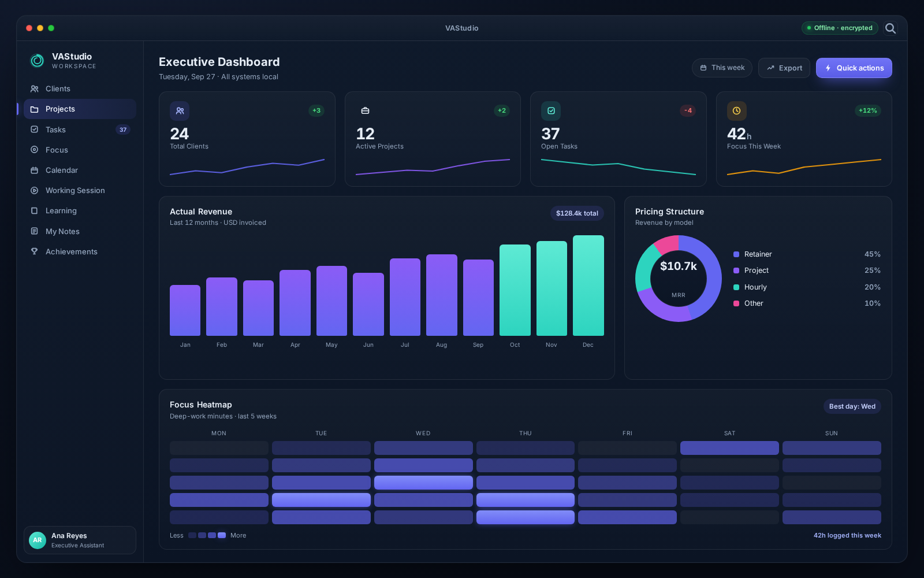
Task: Click the +3 Total Clients change badge
Action: 316,110
